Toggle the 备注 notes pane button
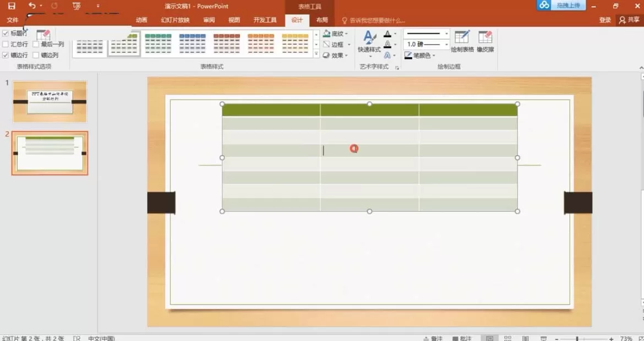This screenshot has width=644, height=341. (x=433, y=339)
